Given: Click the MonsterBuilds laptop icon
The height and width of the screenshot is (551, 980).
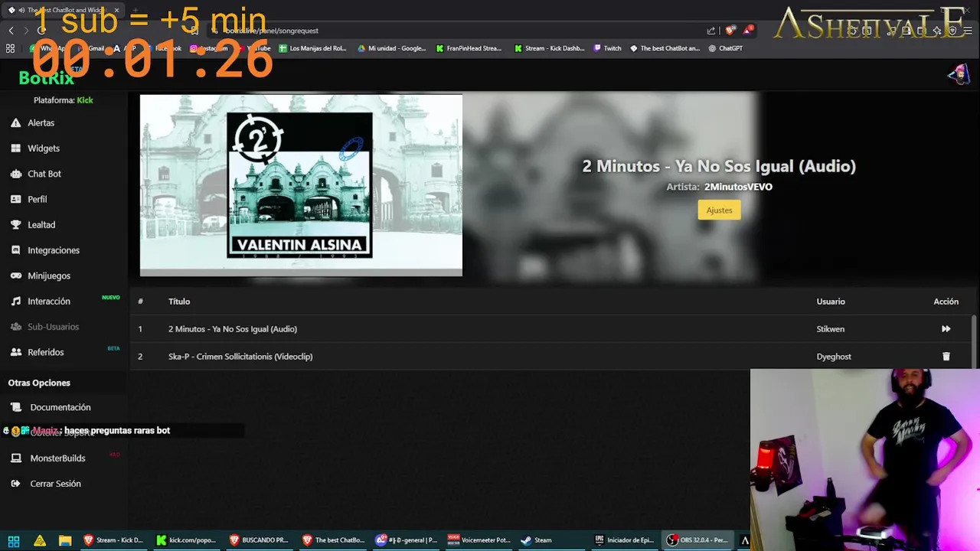Looking at the screenshot, I should tap(15, 458).
